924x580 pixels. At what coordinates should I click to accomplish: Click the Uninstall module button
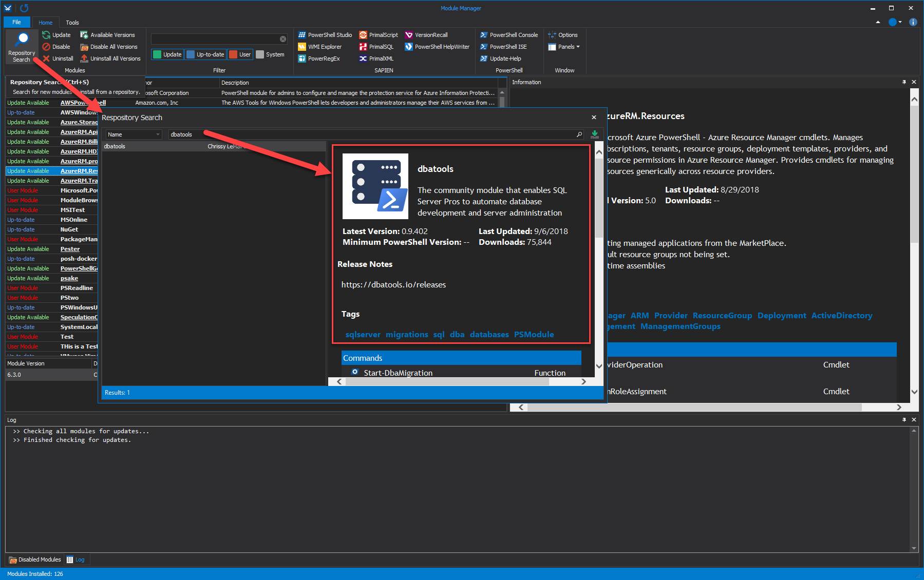pos(58,59)
